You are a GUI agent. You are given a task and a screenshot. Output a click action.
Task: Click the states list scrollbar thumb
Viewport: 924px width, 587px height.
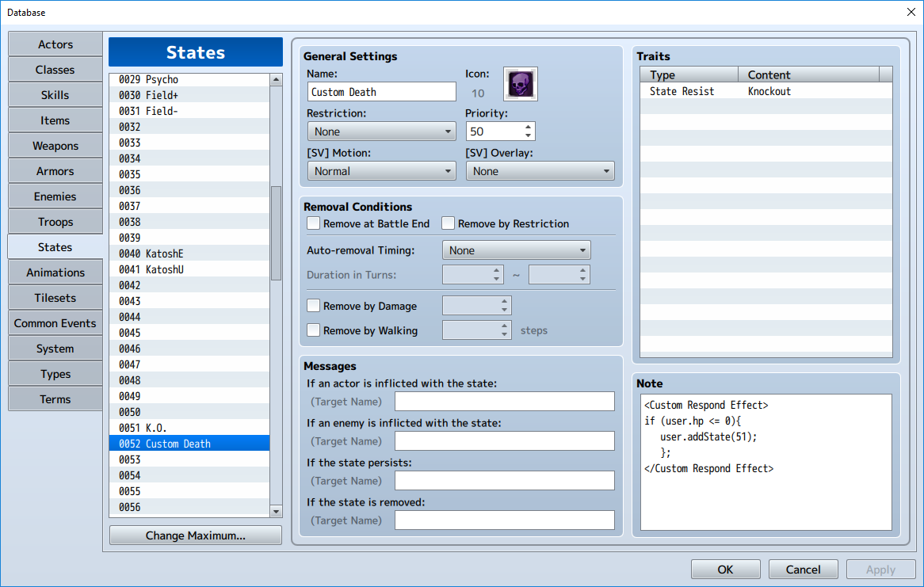276,234
